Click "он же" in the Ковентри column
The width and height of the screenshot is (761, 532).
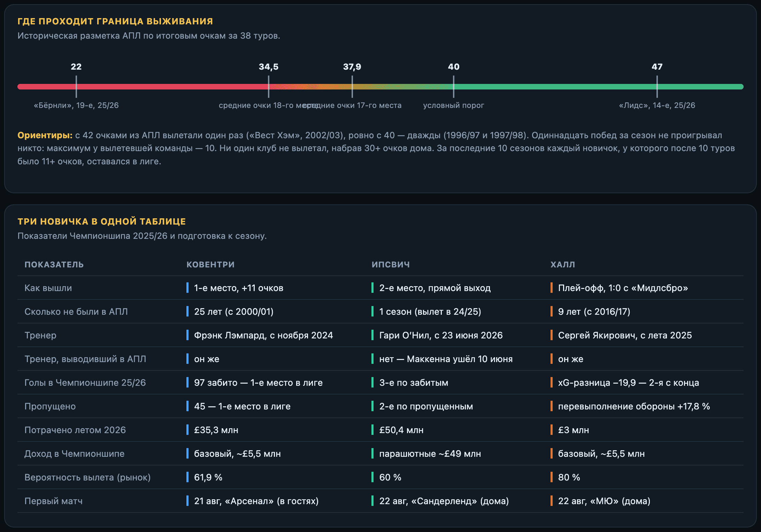[207, 359]
